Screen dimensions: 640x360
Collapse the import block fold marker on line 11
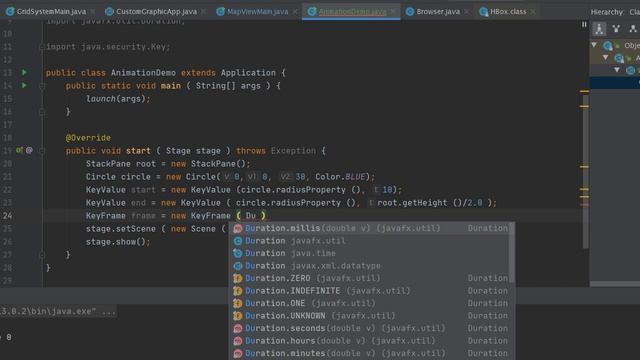(42, 47)
